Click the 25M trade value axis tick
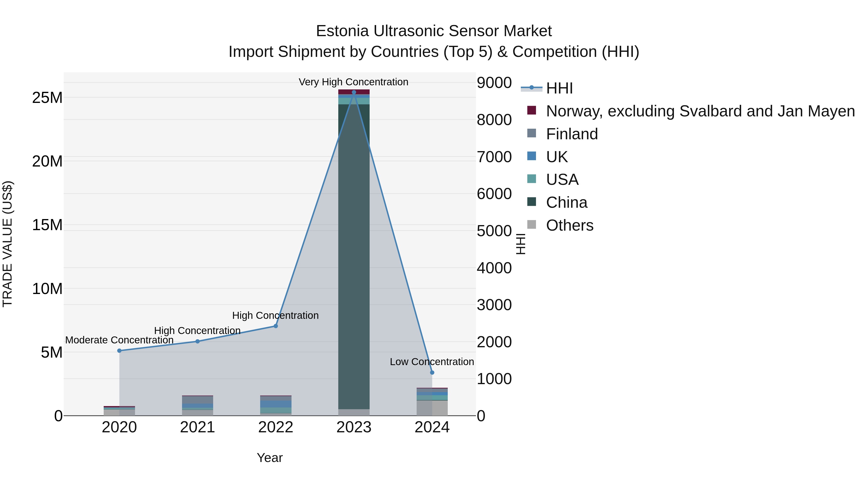 pyautogui.click(x=47, y=98)
